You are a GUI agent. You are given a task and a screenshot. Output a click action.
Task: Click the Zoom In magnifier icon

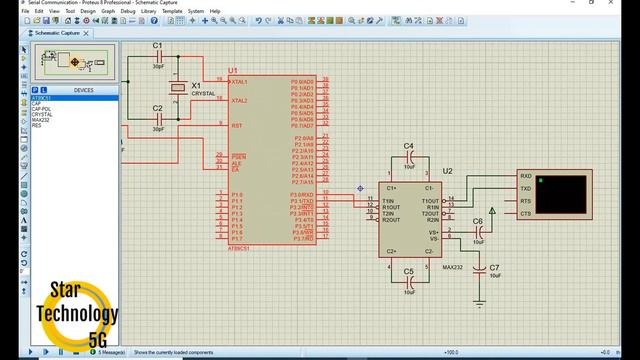(x=214, y=20)
